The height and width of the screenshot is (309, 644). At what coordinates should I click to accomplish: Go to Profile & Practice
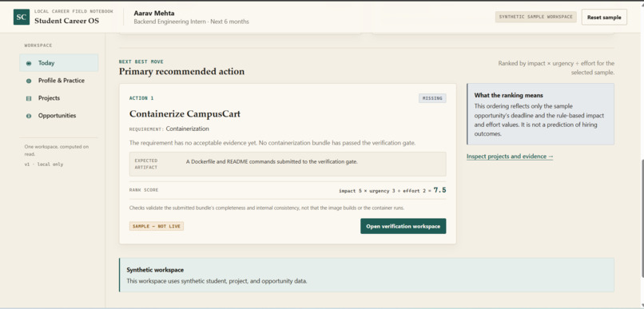59,81
